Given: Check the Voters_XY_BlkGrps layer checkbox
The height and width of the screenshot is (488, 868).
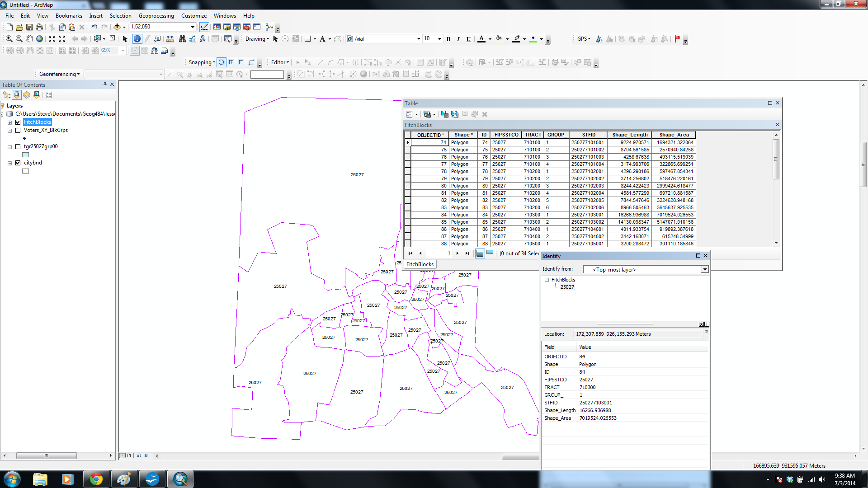Looking at the screenshot, I should 18,130.
